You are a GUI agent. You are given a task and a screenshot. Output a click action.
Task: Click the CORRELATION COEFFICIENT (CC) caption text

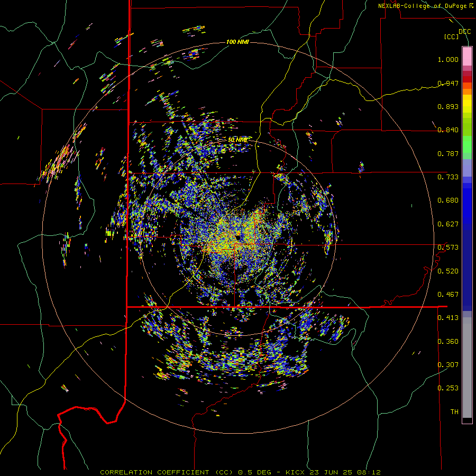167,472
